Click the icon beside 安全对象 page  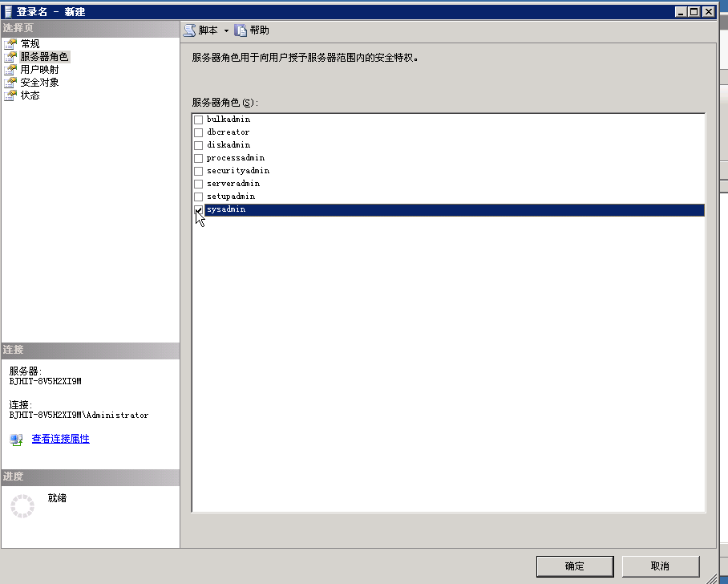10,83
